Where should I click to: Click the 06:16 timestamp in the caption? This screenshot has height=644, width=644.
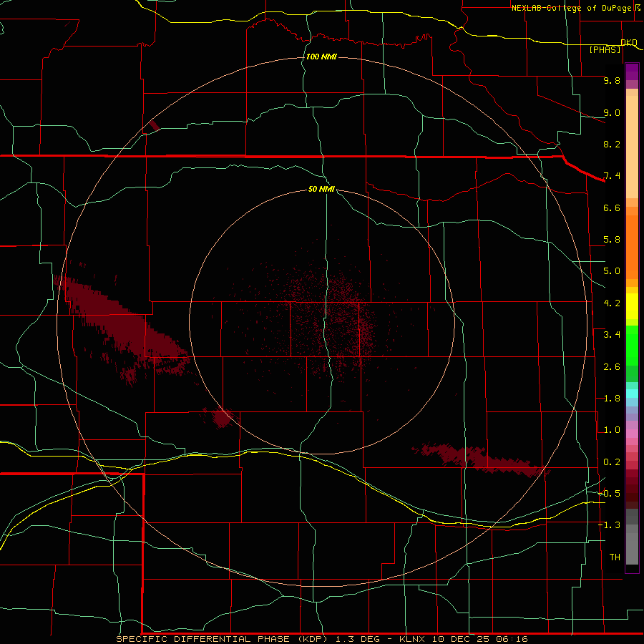point(511,639)
